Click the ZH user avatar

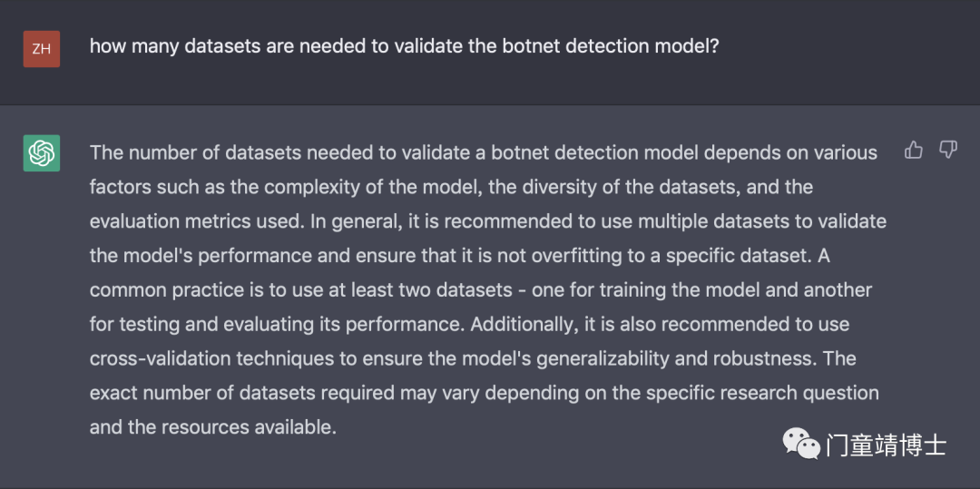click(x=41, y=49)
